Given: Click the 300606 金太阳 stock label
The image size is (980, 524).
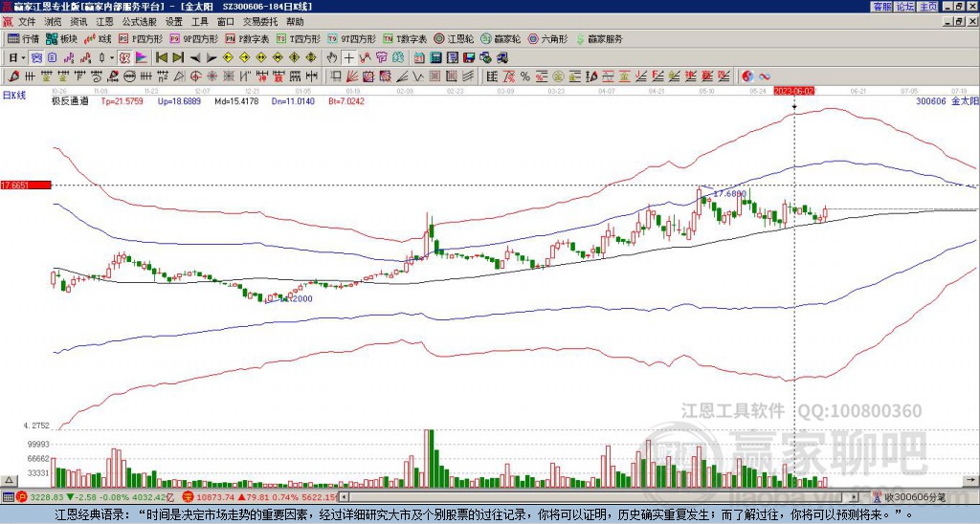Looking at the screenshot, I should tap(946, 100).
